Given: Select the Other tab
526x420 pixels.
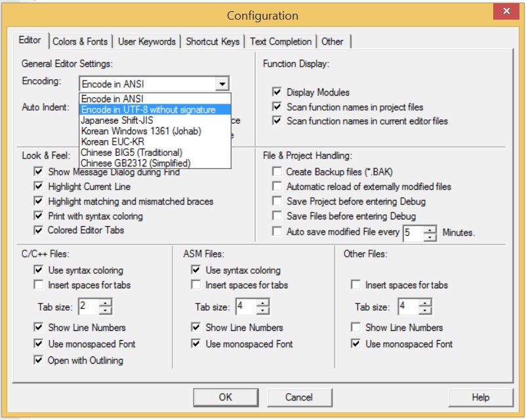Looking at the screenshot, I should point(333,41).
